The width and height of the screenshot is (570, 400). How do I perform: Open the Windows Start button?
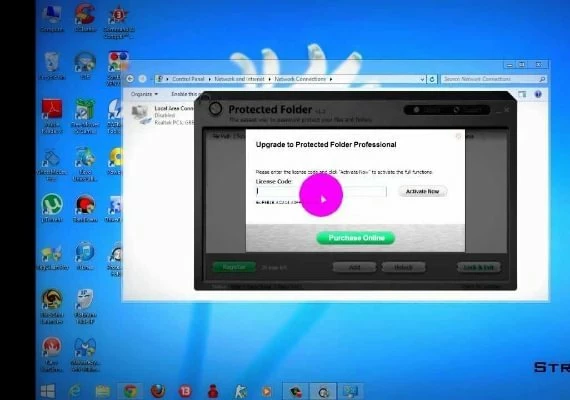point(48,391)
